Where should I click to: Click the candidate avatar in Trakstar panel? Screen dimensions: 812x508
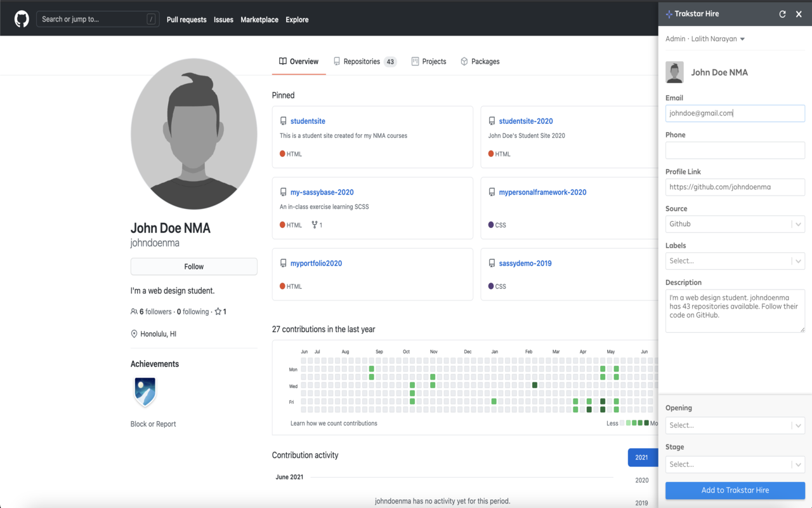point(674,72)
